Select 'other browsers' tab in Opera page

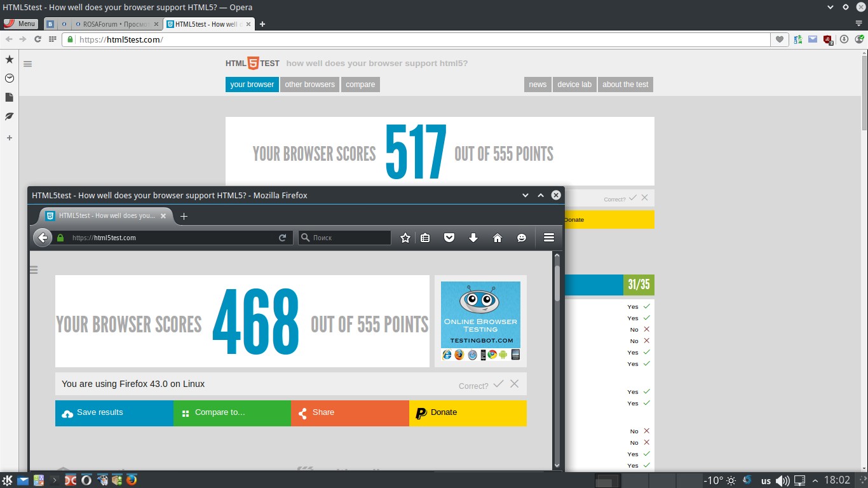pyautogui.click(x=309, y=85)
